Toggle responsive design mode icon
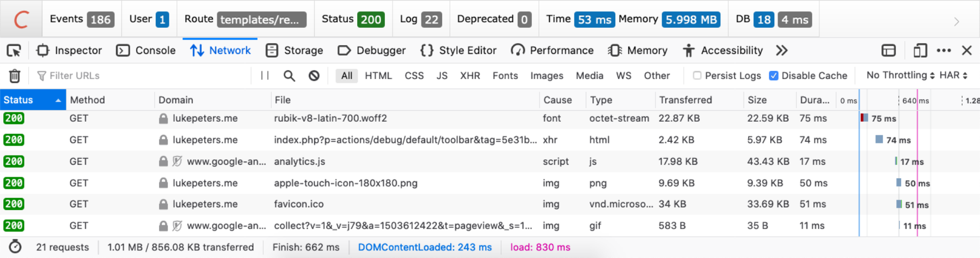980x258 pixels. [920, 51]
